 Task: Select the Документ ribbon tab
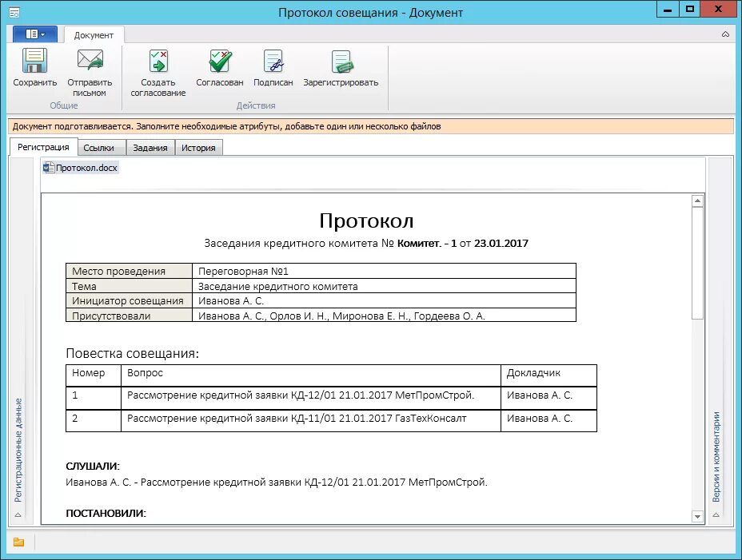[x=94, y=35]
